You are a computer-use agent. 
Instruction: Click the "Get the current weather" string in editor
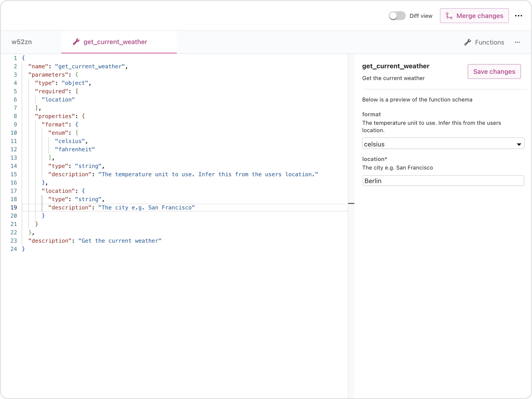(x=120, y=241)
